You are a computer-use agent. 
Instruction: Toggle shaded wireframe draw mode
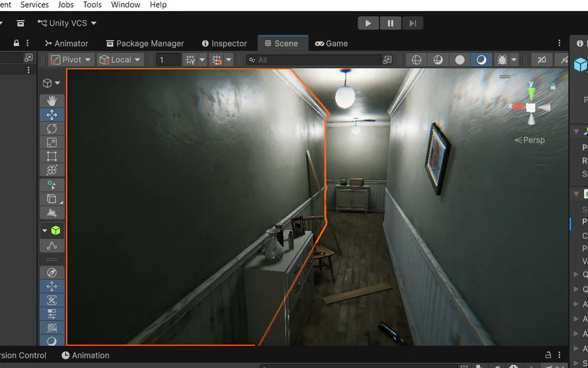(438, 59)
